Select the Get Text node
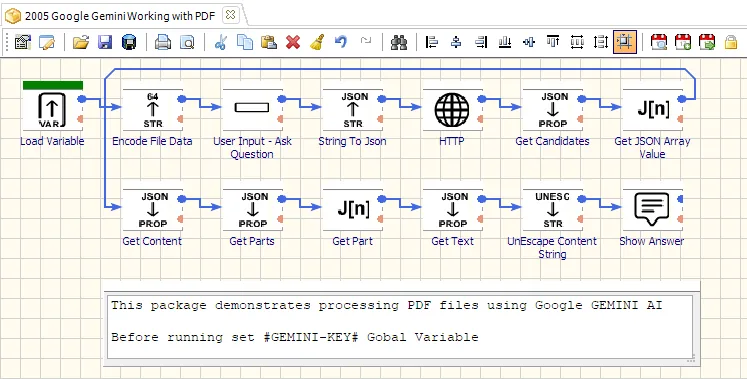 [x=452, y=210]
